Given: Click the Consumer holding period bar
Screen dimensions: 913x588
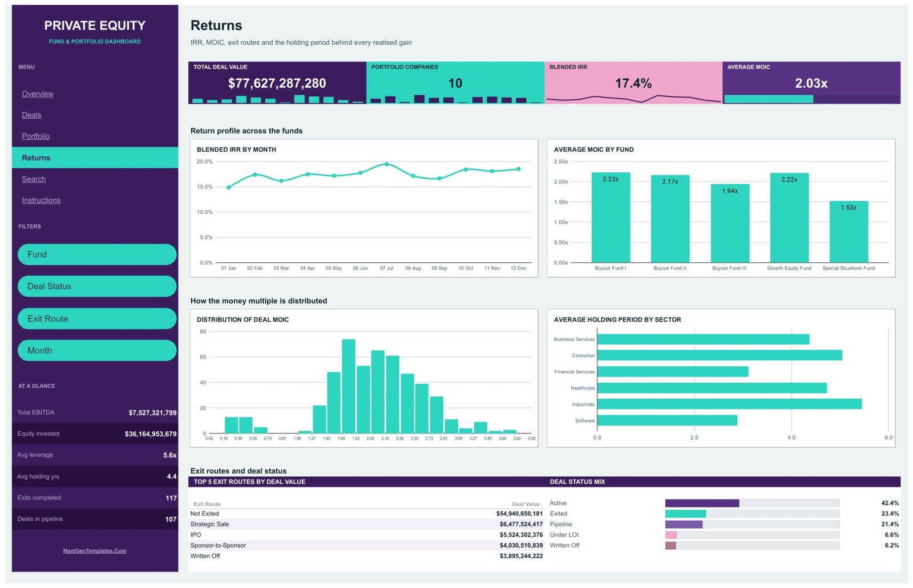Looking at the screenshot, I should coord(720,355).
